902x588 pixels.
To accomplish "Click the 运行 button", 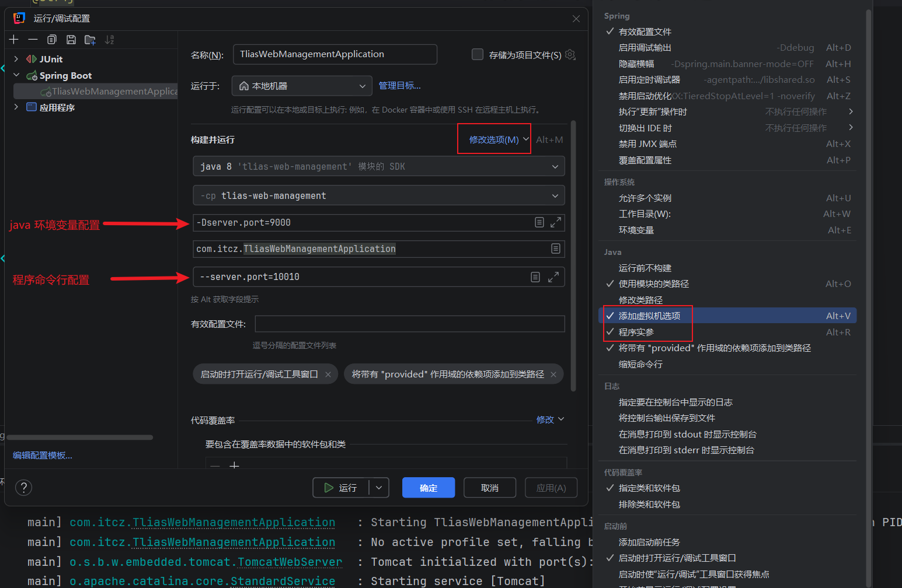I will tap(341, 488).
